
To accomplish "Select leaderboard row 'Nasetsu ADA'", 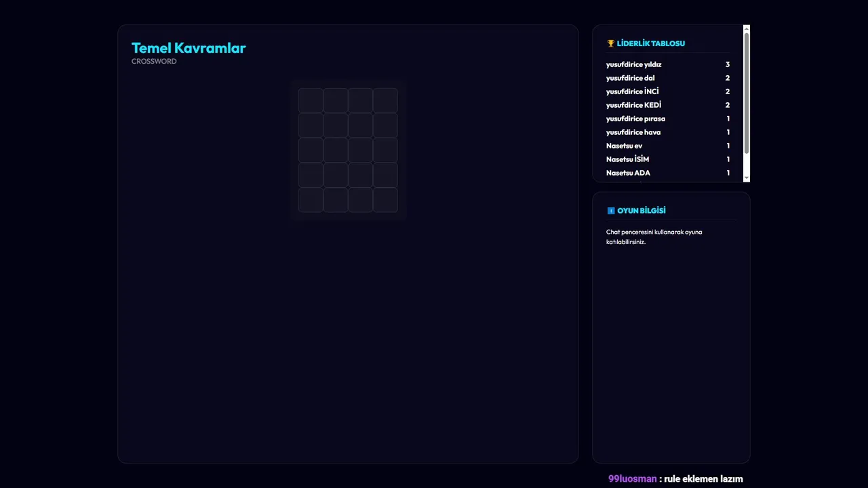I will point(668,173).
